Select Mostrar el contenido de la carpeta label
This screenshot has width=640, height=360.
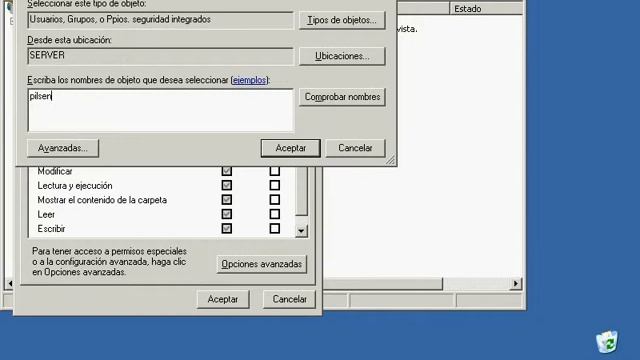pos(102,200)
